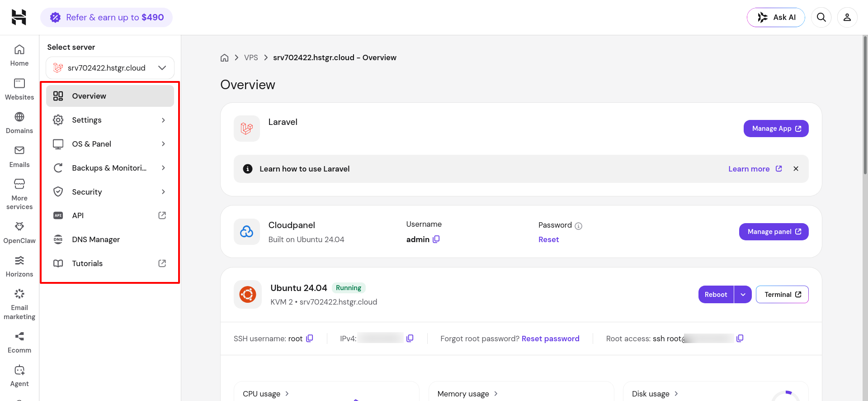Click the breadcrumb home icon
The image size is (868, 401).
tap(224, 57)
